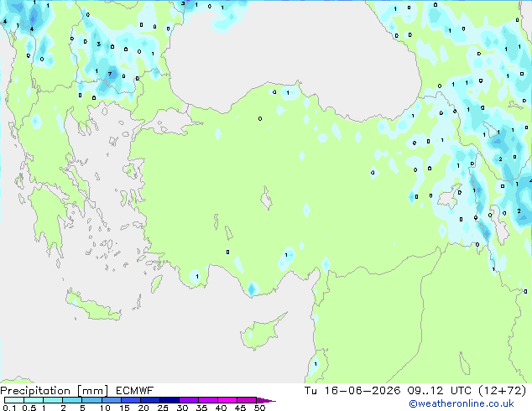Click the 'ECMWF' model label
Viewport: 532px width, 411px height.
pyautogui.click(x=135, y=391)
